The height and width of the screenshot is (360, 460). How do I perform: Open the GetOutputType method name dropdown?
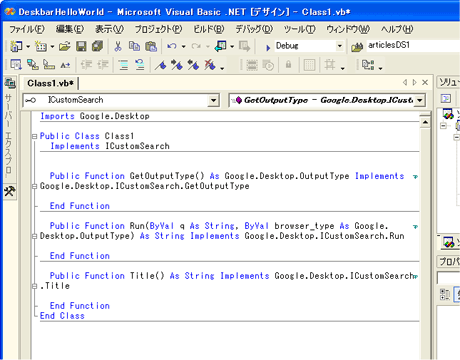pyautogui.click(x=420, y=100)
